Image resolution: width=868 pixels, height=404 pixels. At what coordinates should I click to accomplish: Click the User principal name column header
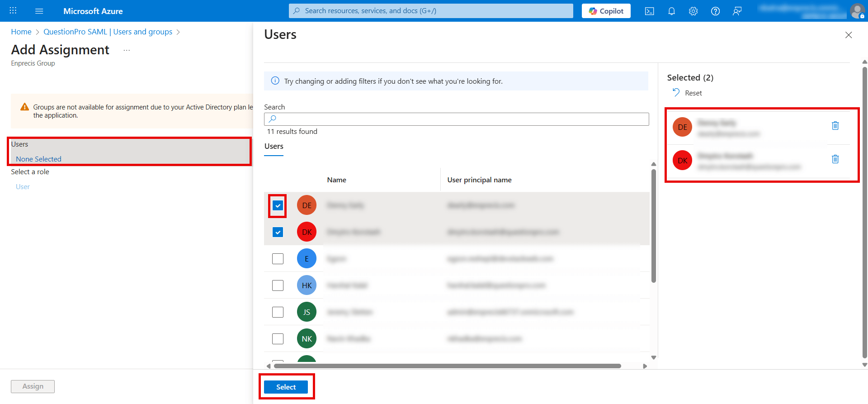coord(479,180)
